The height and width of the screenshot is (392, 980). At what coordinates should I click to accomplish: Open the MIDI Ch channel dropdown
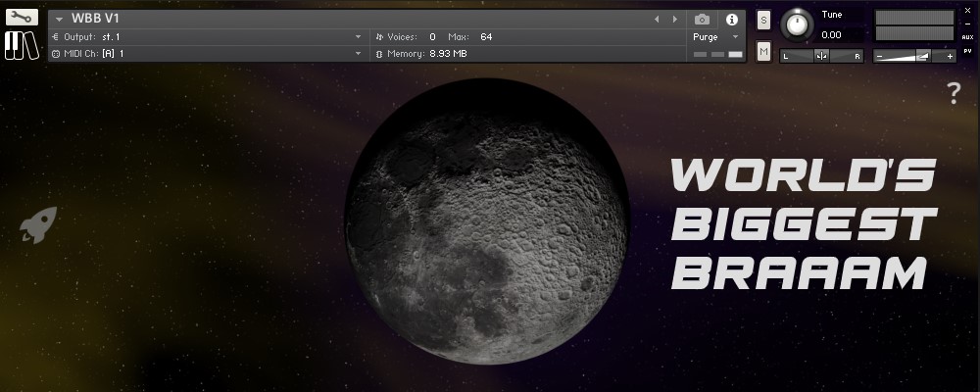pyautogui.click(x=358, y=54)
